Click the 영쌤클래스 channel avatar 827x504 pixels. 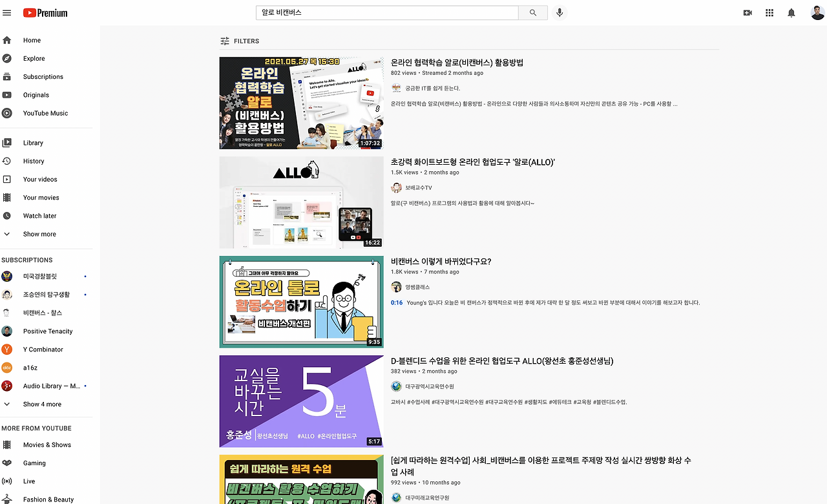coord(396,287)
